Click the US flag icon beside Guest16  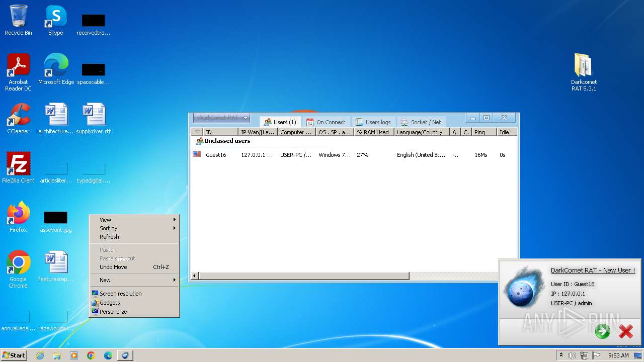coord(197,154)
